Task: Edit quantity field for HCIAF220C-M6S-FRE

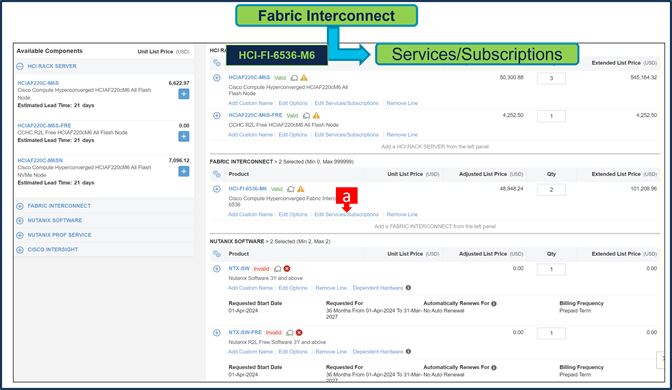Action: click(551, 116)
